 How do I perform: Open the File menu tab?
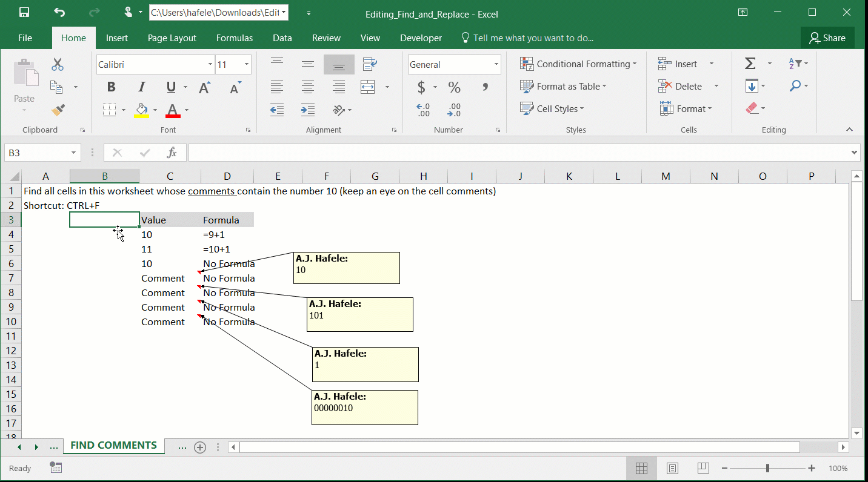[25, 38]
